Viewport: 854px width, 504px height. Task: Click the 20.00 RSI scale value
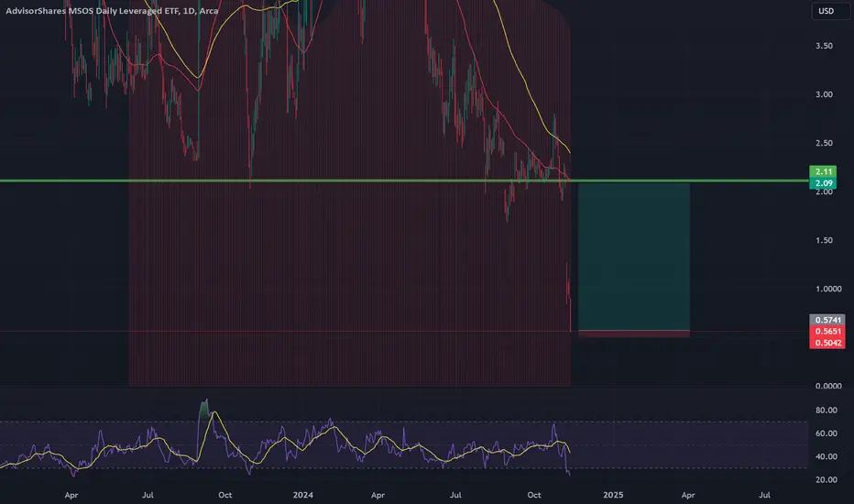(826, 480)
